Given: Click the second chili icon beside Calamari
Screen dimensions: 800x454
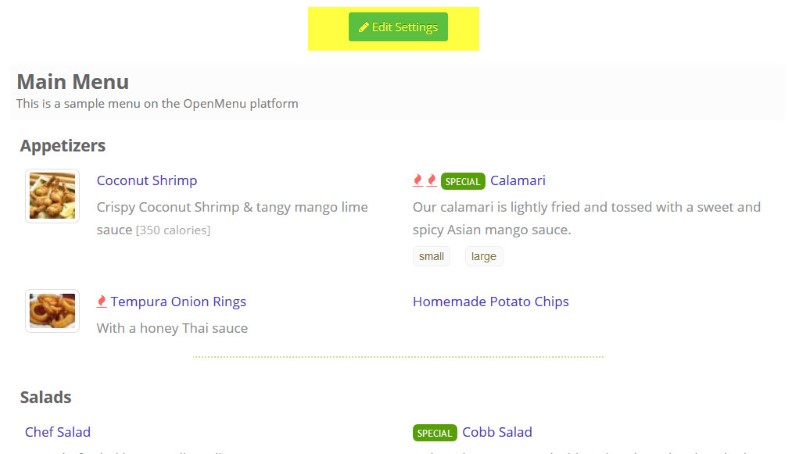Looking at the screenshot, I should coord(431,181).
